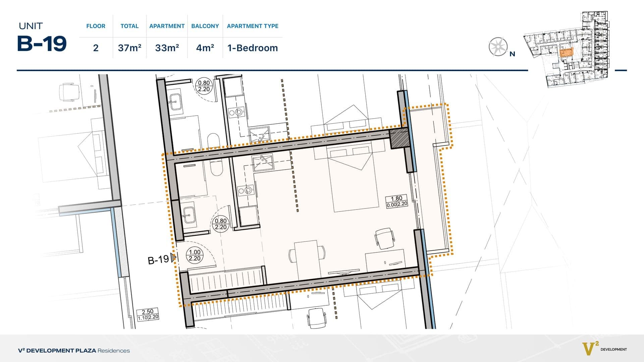Click the N label beside the compass
Image resolution: width=644 pixels, height=362 pixels.
click(x=512, y=54)
